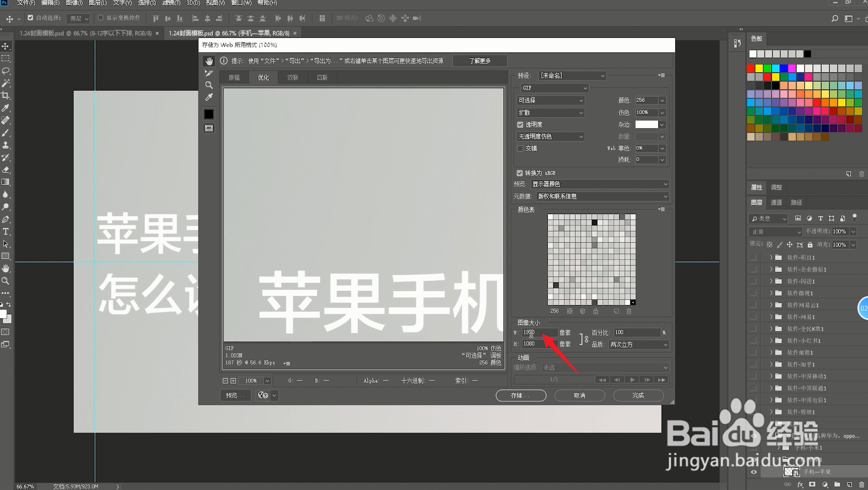Screen dimensions: 868x490
Task: Open the 显示器颜色 preview dropdown
Action: (600, 184)
